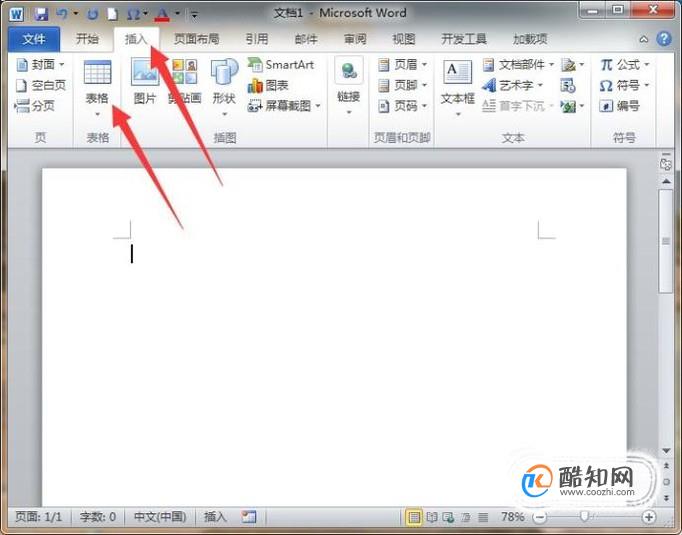The image size is (682, 535).
Task: Click the 剪贴画 (Clip Art) button
Action: click(185, 83)
